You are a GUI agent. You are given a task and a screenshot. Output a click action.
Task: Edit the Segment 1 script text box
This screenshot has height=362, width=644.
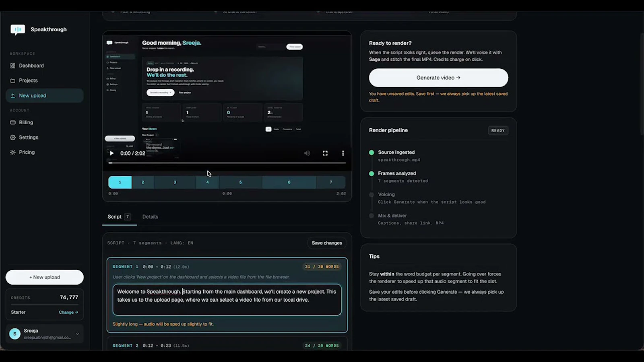(227, 300)
